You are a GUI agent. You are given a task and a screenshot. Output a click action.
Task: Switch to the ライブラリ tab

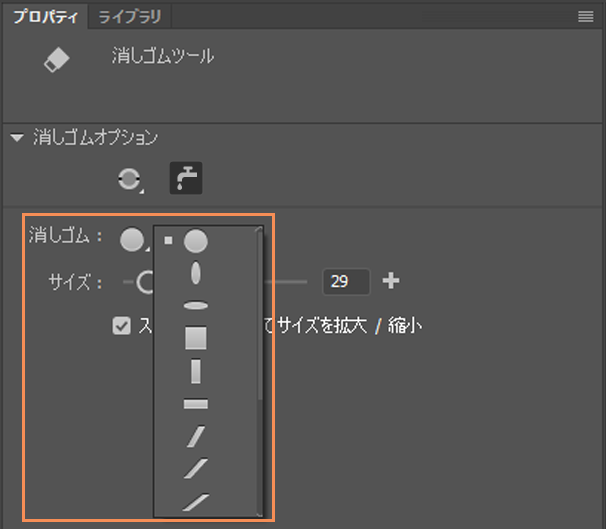coord(131,16)
